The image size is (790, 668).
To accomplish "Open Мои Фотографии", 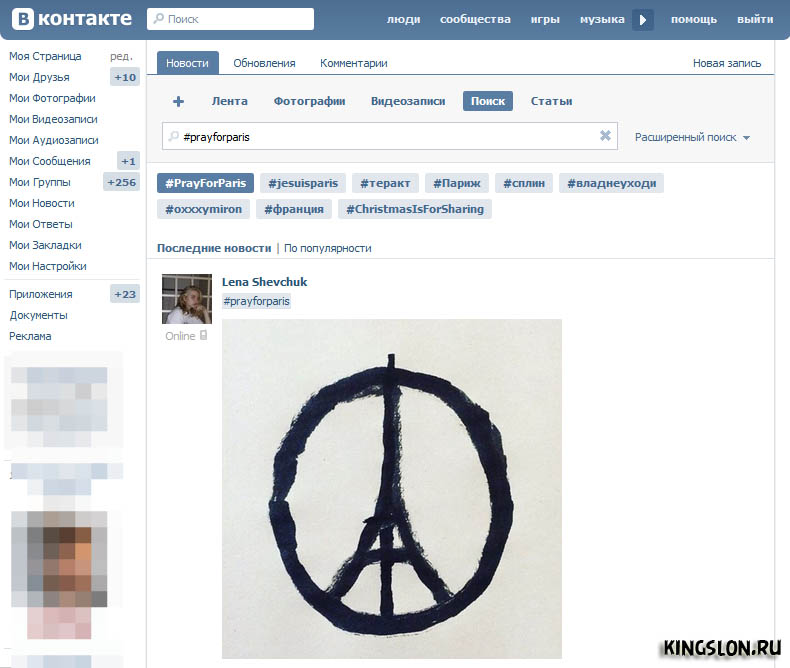I will pyautogui.click(x=52, y=98).
